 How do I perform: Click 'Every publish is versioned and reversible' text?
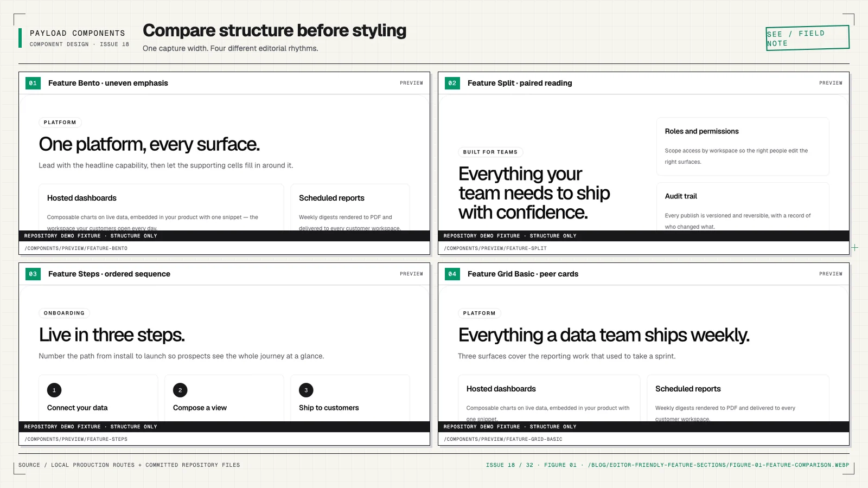[738, 221]
